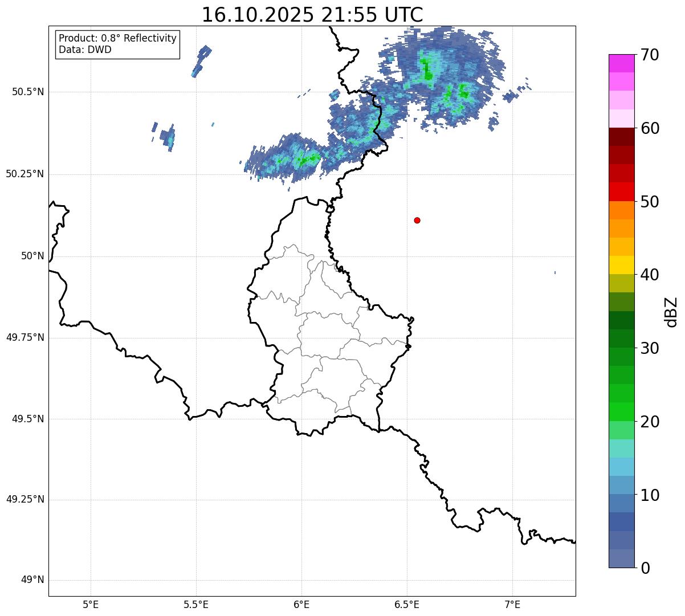Click the colorbar 0 tick label
Screen dimensions: 685x616
645,568
